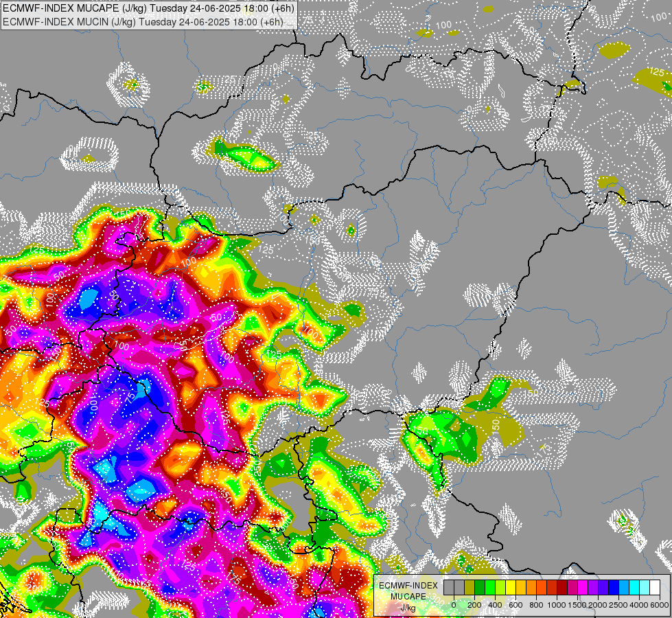Click the MUCIN title line in header

pyautogui.click(x=143, y=22)
